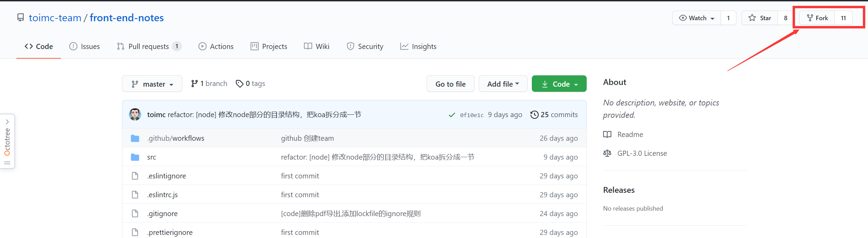Click the pull requests count badge 1

tap(177, 46)
